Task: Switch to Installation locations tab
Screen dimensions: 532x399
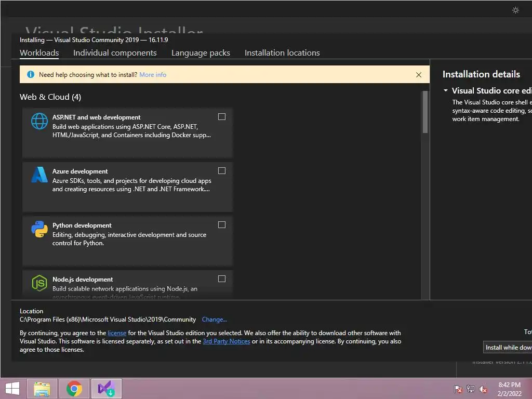Action: click(x=282, y=52)
